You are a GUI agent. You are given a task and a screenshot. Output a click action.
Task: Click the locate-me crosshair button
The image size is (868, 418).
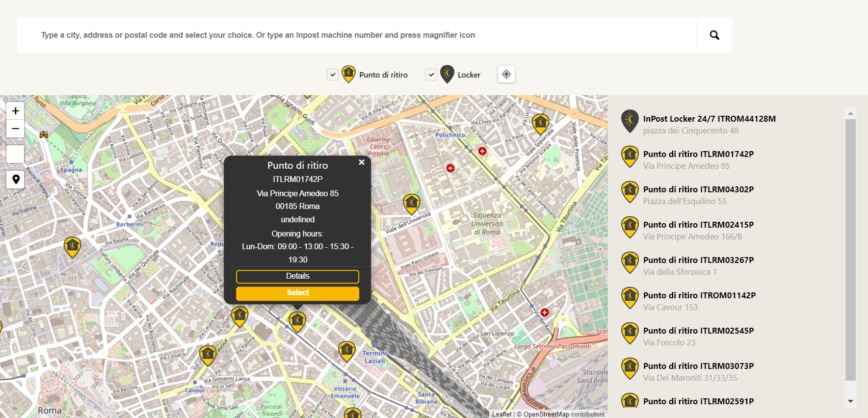(x=506, y=74)
